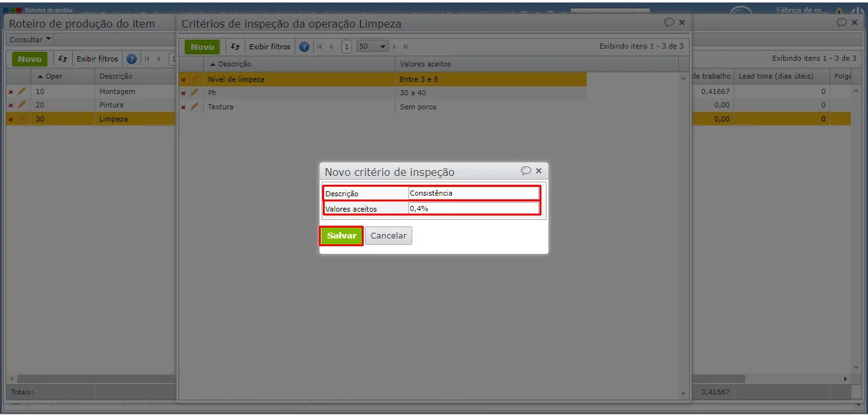Edit operation 10 Montagem with pencil
The width and height of the screenshot is (868, 415).
click(x=22, y=91)
